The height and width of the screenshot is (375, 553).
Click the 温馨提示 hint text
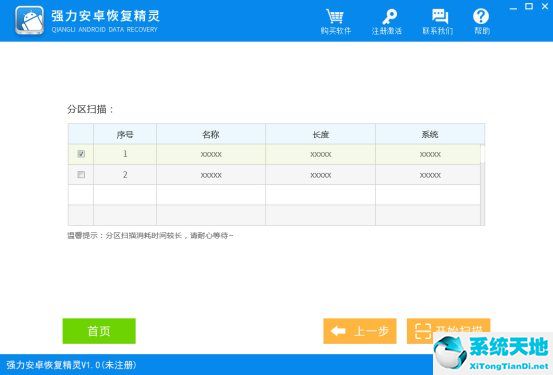tap(150, 235)
